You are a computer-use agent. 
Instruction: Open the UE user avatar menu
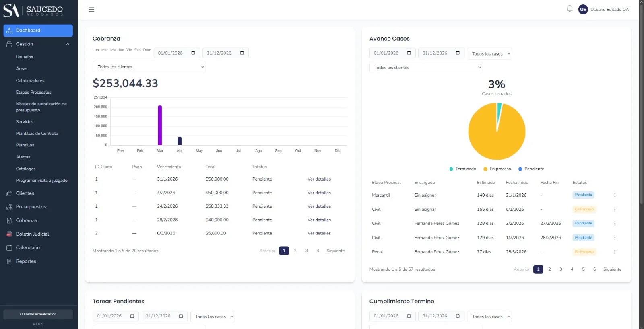(x=583, y=10)
